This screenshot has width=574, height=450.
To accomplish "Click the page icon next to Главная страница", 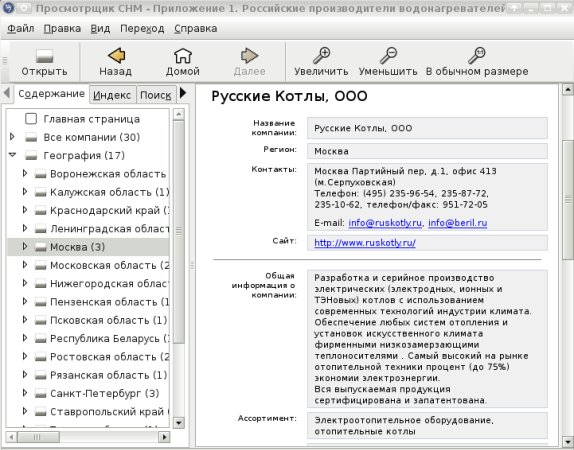I will pos(31,119).
